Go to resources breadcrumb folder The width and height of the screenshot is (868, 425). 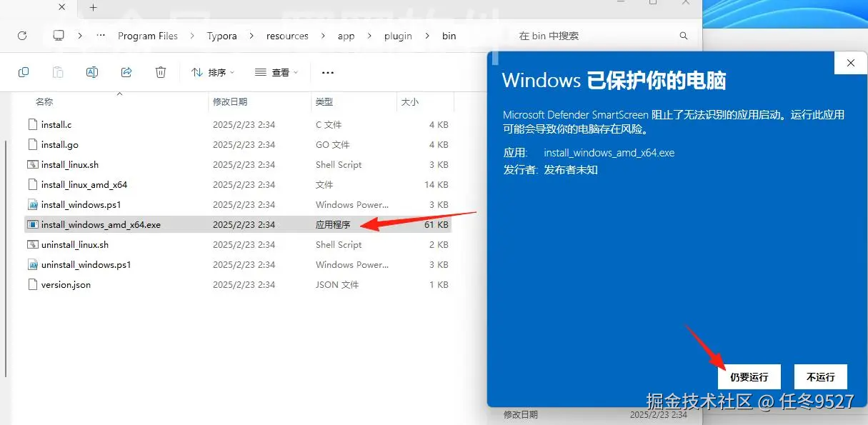[288, 36]
